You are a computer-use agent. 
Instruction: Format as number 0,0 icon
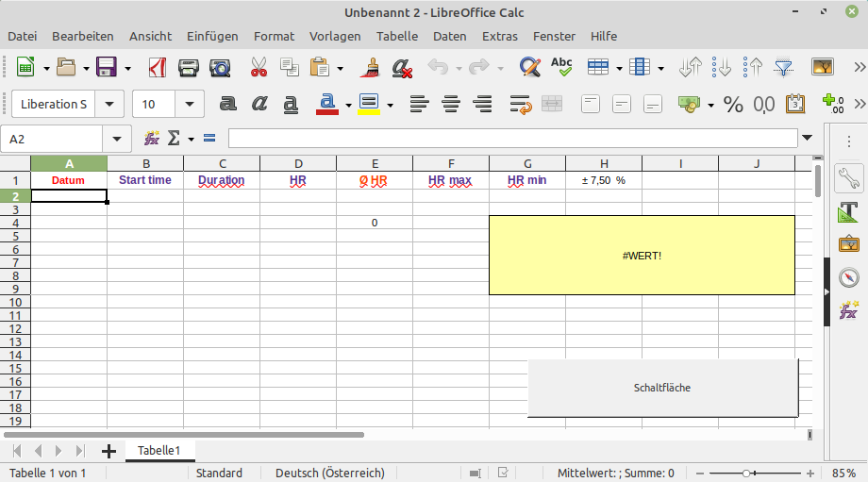tap(764, 104)
